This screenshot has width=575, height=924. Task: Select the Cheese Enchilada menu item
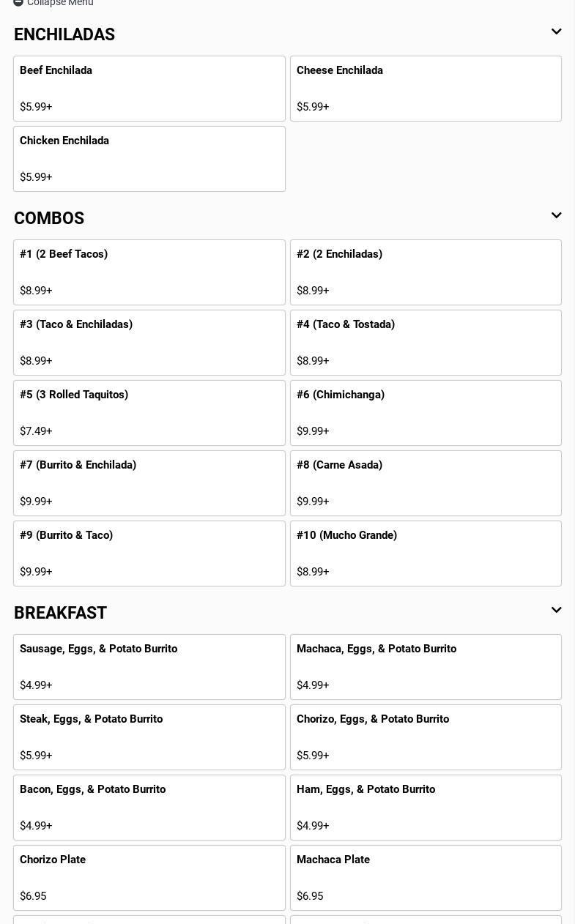(x=426, y=89)
